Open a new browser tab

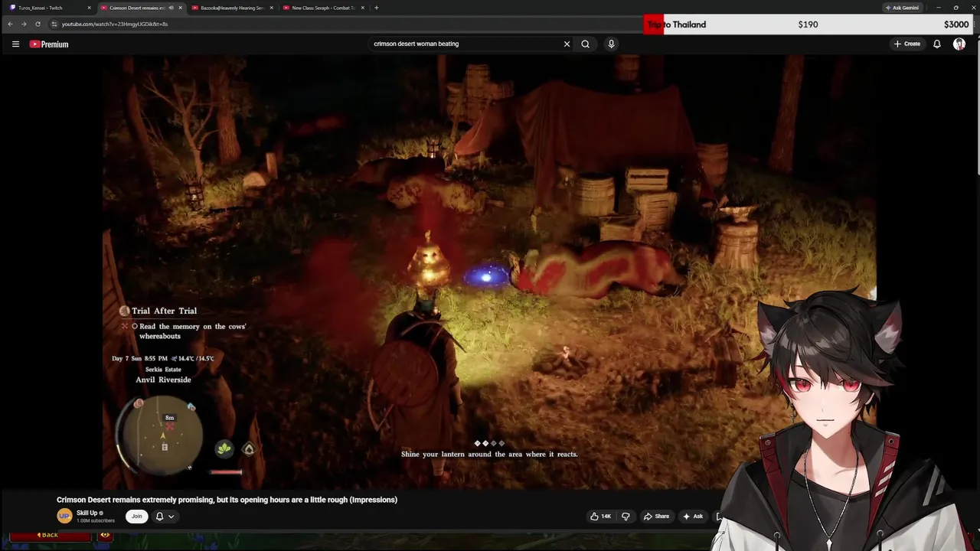[376, 8]
